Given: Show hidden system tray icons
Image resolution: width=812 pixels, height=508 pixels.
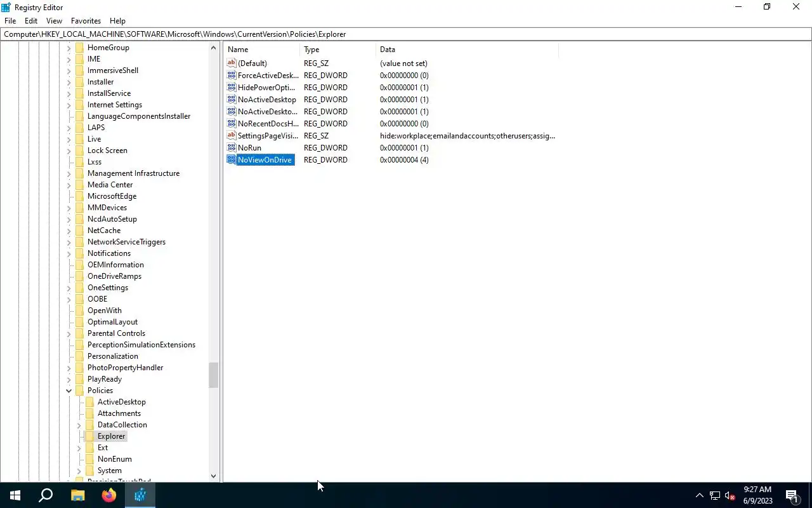Looking at the screenshot, I should (699, 495).
